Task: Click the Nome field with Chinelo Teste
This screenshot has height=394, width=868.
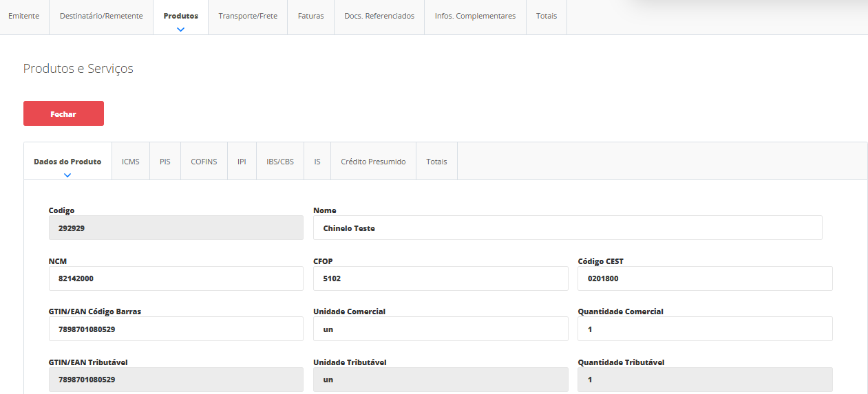Action: [567, 228]
